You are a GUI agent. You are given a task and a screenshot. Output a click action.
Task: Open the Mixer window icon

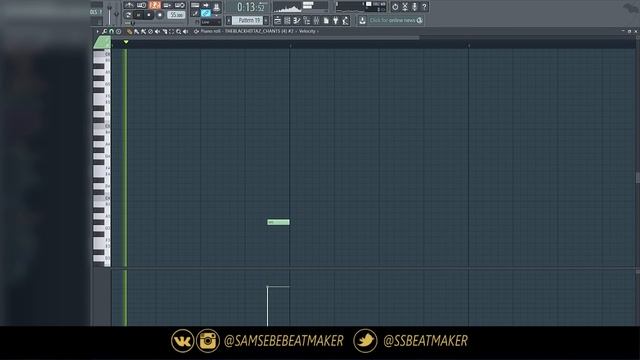tap(316, 20)
